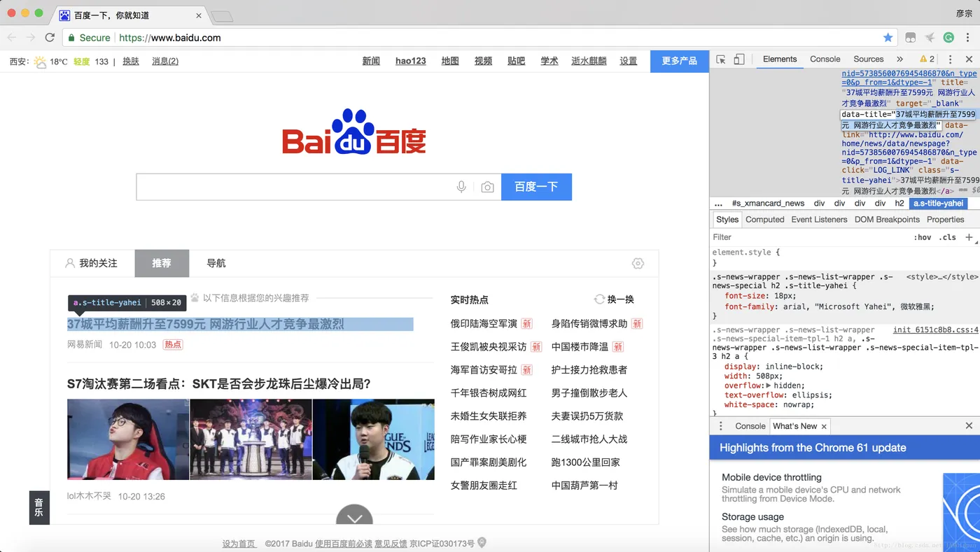The image size is (980, 552).
Task: Click the paper plane extension icon
Action: (x=930, y=38)
